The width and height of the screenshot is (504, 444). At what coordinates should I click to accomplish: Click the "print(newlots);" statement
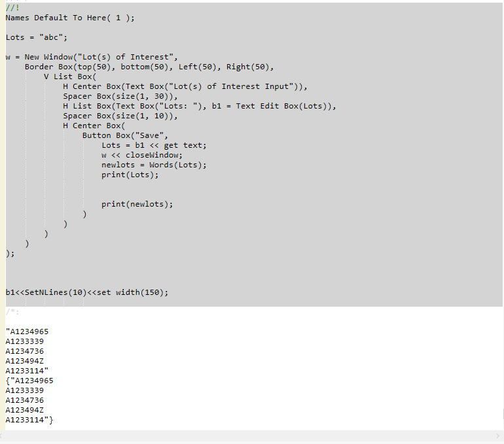click(137, 204)
